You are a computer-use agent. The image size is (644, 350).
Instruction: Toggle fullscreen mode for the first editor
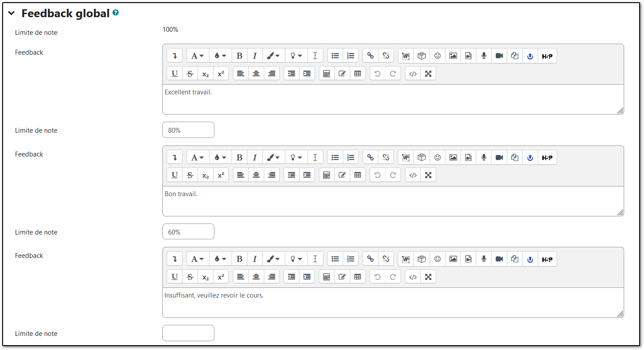tap(428, 73)
